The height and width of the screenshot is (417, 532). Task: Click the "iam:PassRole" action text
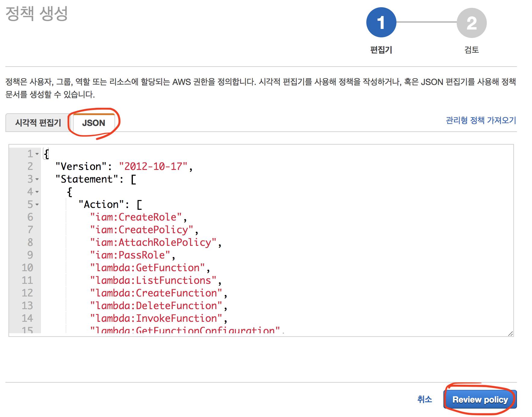pyautogui.click(x=130, y=255)
